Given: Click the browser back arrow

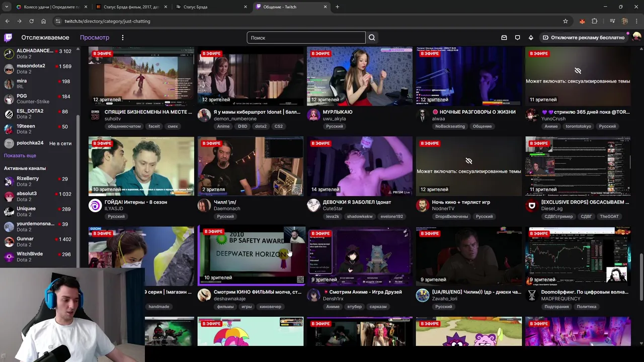Looking at the screenshot, I should (x=7, y=21).
